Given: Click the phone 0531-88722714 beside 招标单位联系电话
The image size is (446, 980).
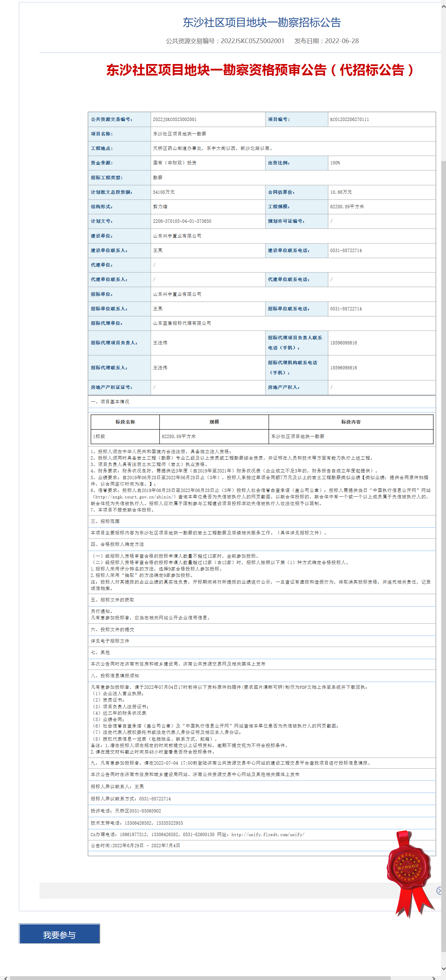Looking at the screenshot, I should pos(346,309).
